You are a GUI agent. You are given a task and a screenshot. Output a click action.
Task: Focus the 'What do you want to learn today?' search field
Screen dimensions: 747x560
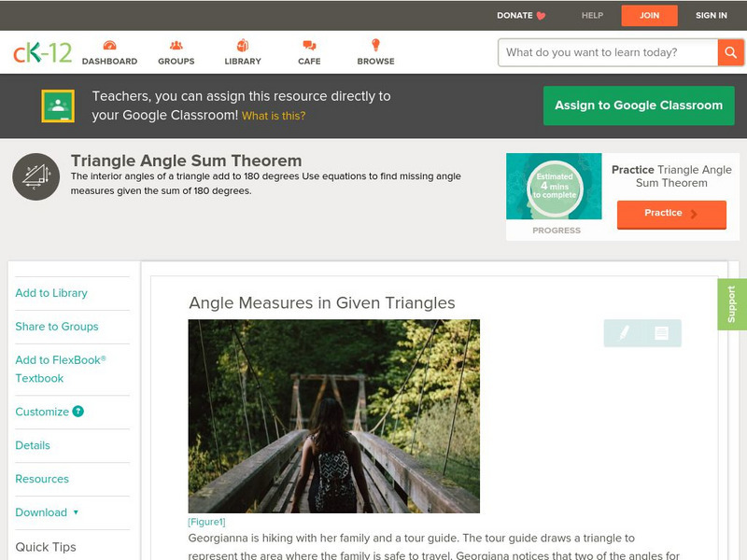pos(608,52)
